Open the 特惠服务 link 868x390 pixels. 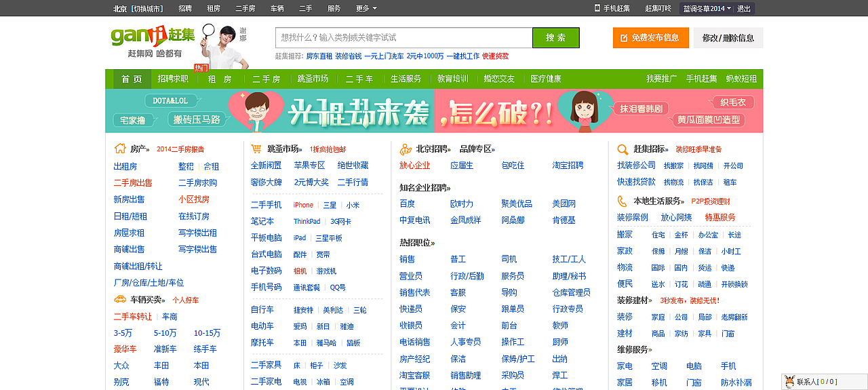720,217
